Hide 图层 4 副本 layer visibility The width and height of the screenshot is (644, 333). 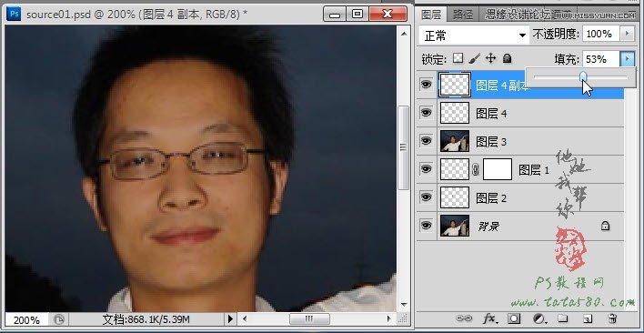click(x=427, y=85)
